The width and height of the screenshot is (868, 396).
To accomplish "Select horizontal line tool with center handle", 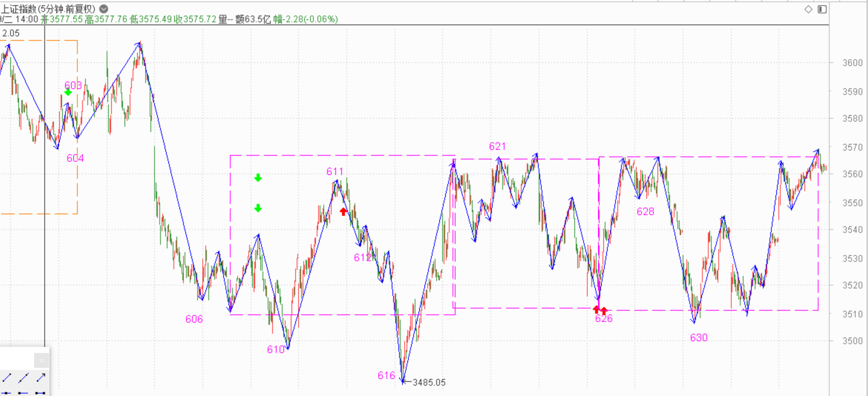I will point(7,393).
